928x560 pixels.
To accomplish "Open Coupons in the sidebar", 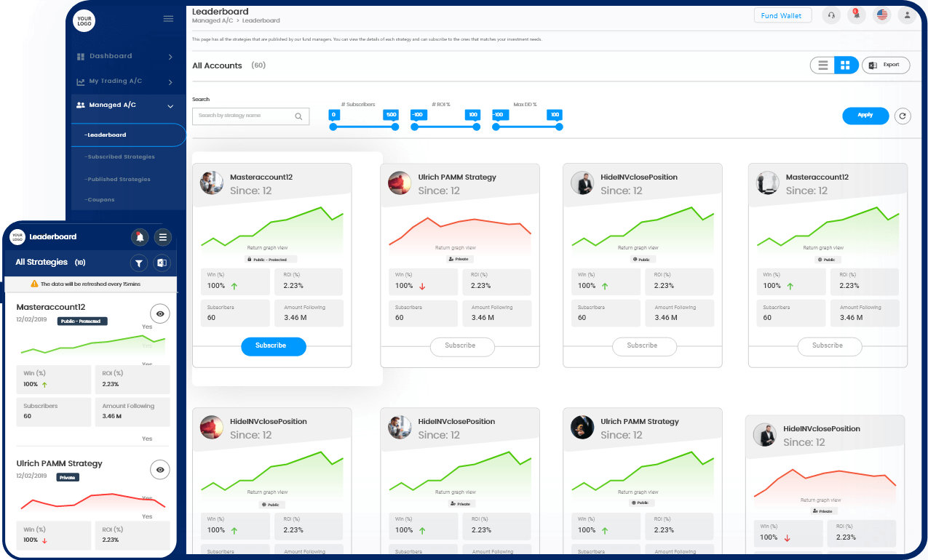I will 100,200.
